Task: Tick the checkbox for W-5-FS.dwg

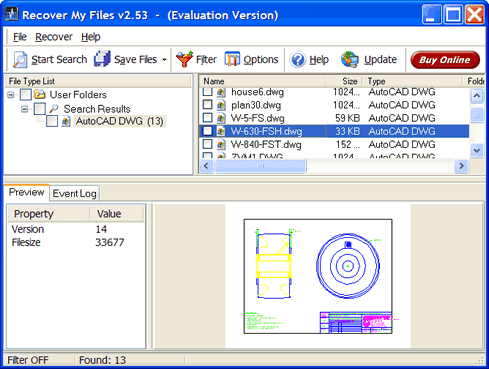Action: 207,118
